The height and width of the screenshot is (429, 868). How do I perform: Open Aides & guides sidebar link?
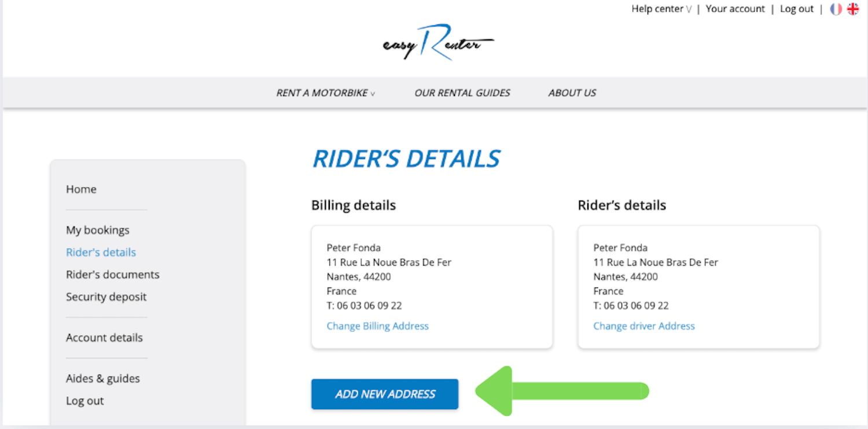tap(103, 379)
